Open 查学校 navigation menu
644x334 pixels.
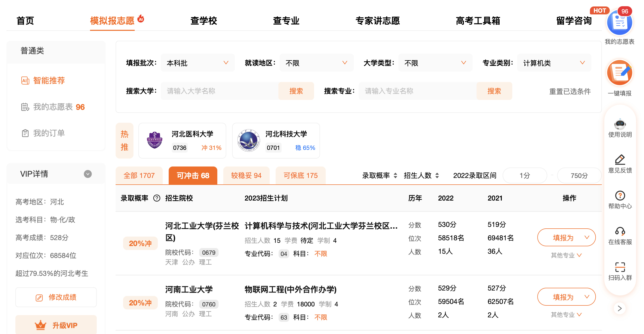pos(203,21)
